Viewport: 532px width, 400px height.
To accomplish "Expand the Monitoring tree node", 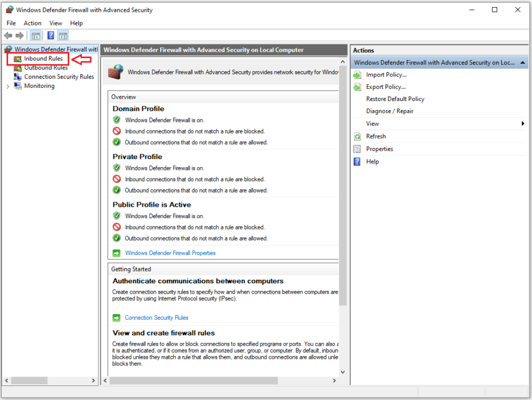I will tap(8, 86).
